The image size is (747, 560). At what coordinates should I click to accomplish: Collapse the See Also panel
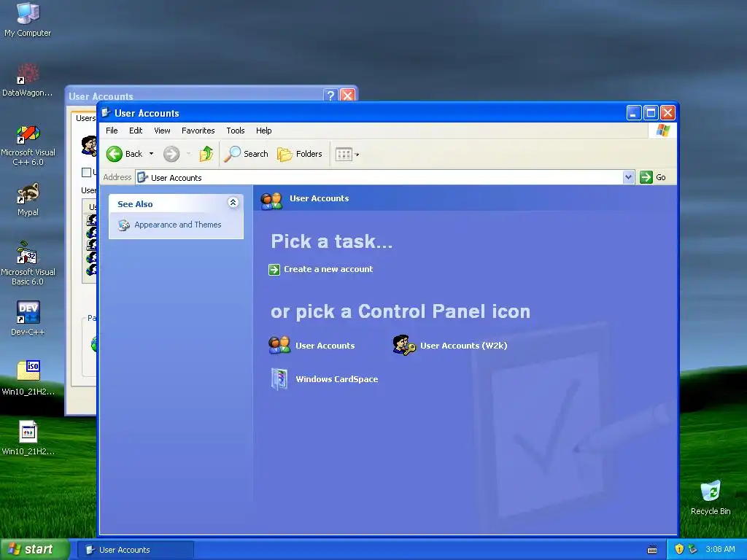(x=233, y=203)
